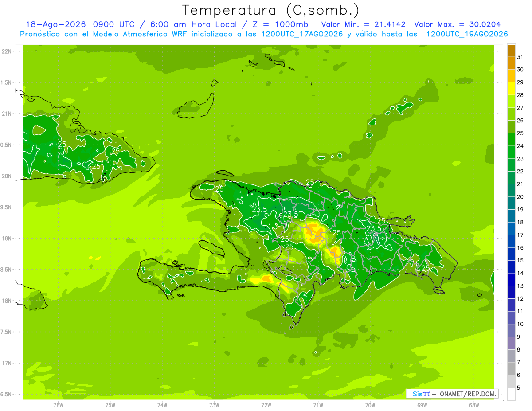Click the "68W" longitude axis label
Image resolution: width=532 pixels, height=411 pixels.
(x=474, y=405)
